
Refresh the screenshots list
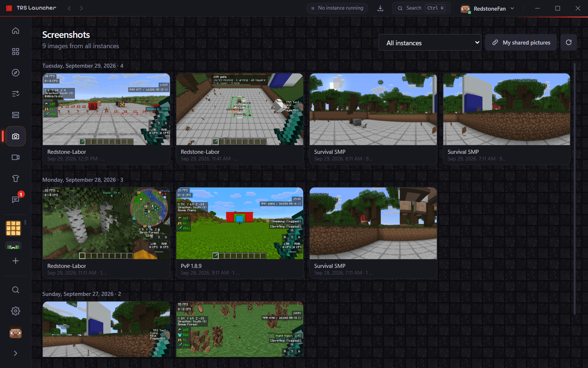click(569, 43)
